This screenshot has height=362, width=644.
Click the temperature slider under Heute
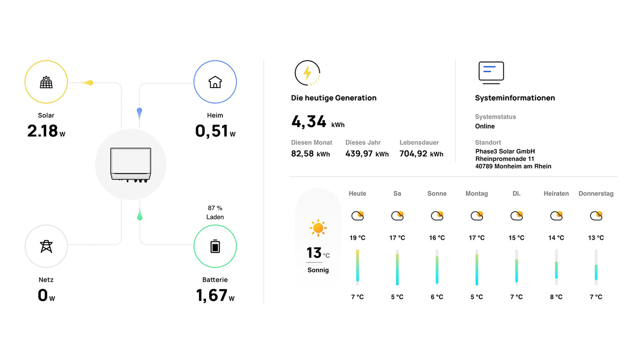[357, 267]
